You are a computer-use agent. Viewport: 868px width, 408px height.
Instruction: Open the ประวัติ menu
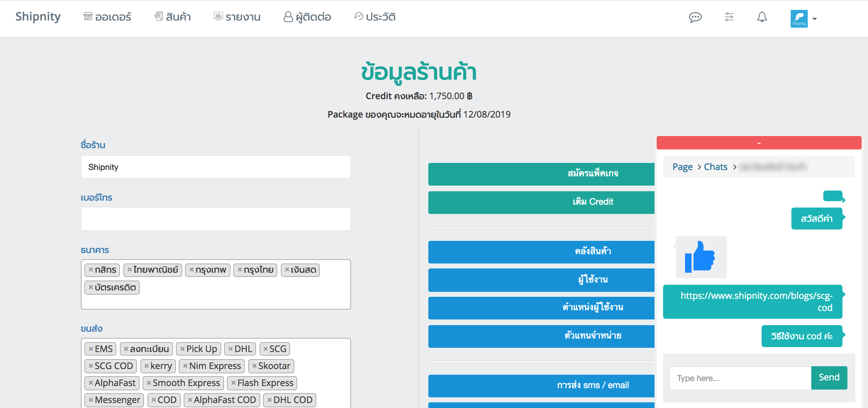(375, 17)
